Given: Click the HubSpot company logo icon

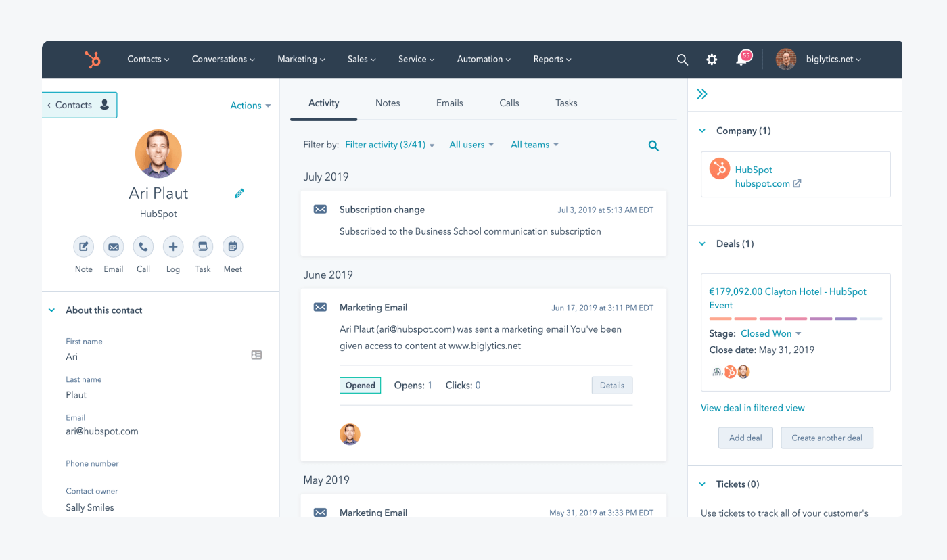Looking at the screenshot, I should (720, 168).
